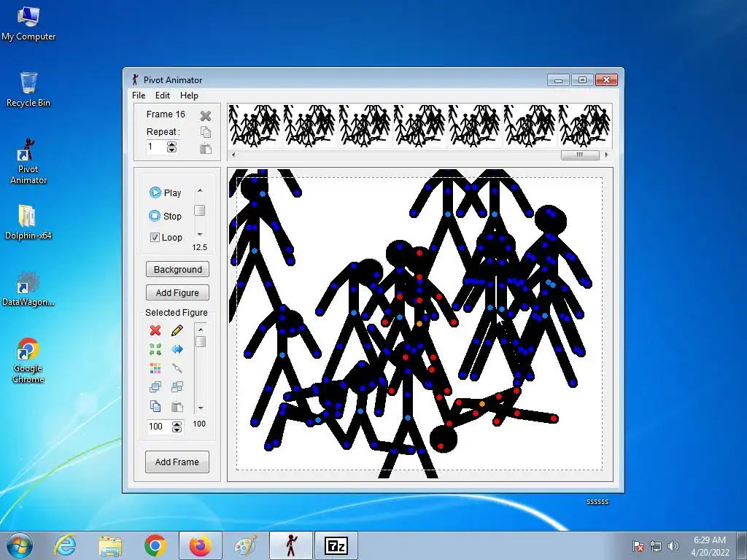The width and height of the screenshot is (747, 560).
Task: Select the first frame thumbnail in the timeline
Action: click(255, 126)
